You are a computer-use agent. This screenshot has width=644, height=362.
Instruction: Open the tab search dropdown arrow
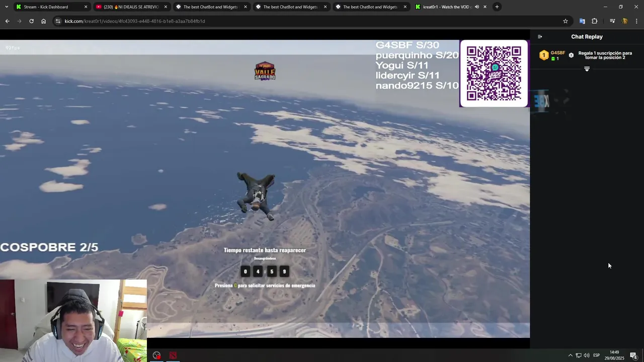pyautogui.click(x=6, y=7)
